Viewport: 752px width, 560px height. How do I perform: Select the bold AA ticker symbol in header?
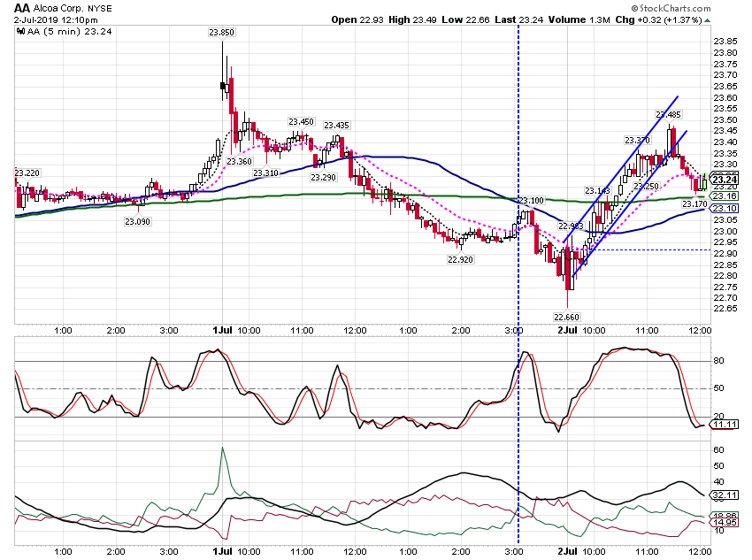tap(21, 8)
